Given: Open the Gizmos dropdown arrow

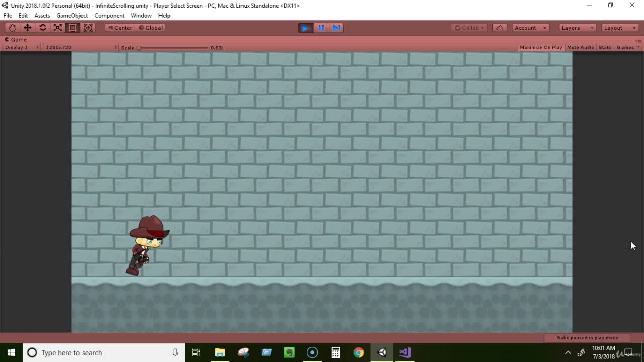Looking at the screenshot, I should coord(638,47).
